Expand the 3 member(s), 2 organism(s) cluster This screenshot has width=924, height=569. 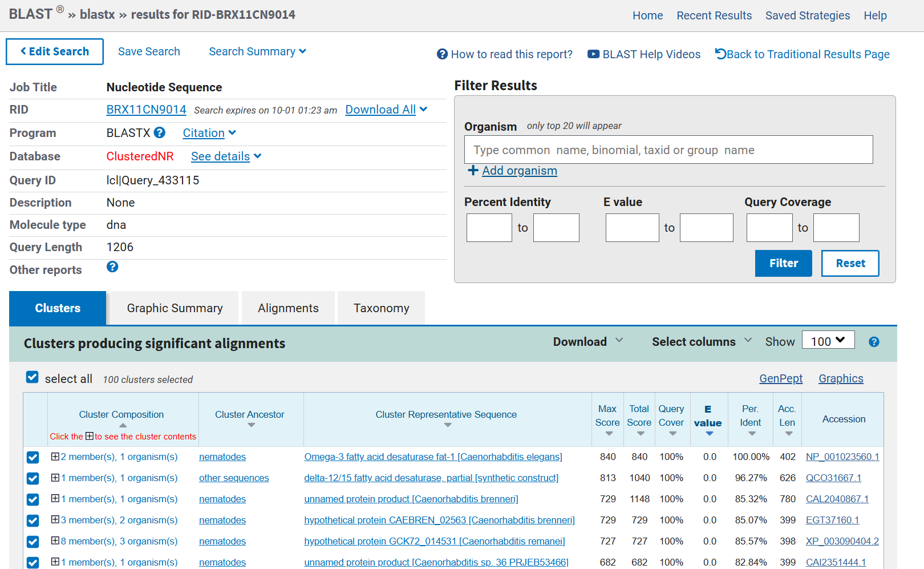[55, 519]
